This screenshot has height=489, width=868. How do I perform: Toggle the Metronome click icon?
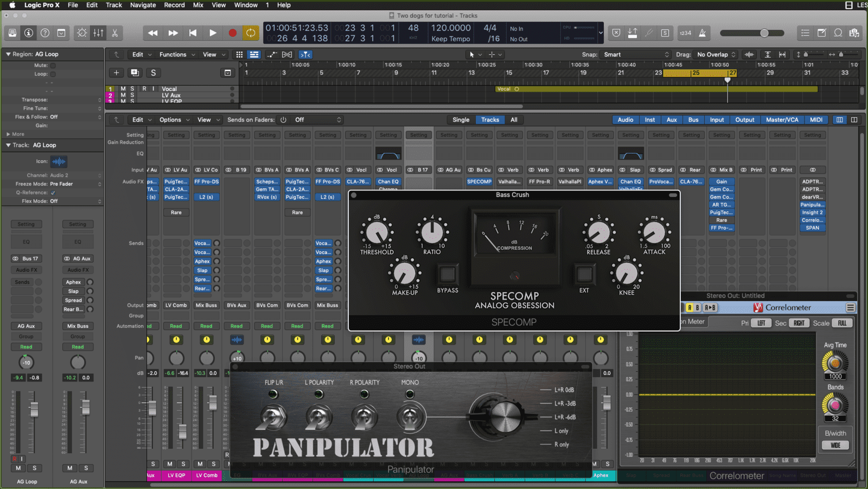point(703,33)
